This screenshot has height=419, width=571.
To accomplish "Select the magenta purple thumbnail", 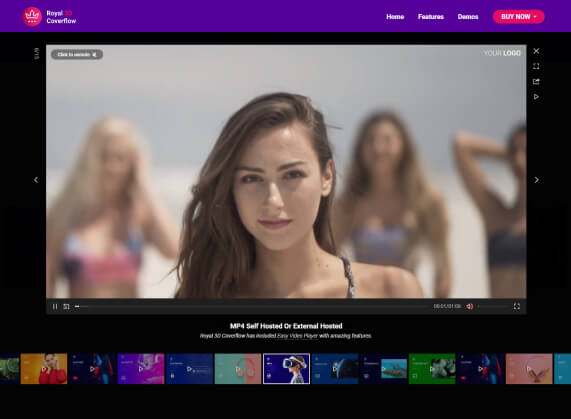I will click(141, 368).
